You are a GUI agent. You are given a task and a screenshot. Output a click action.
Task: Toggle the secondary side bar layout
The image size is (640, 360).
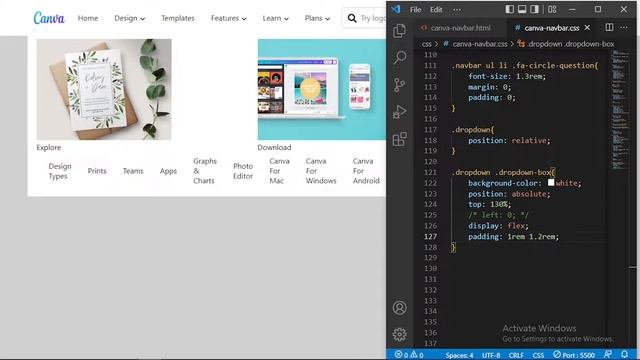click(x=534, y=9)
